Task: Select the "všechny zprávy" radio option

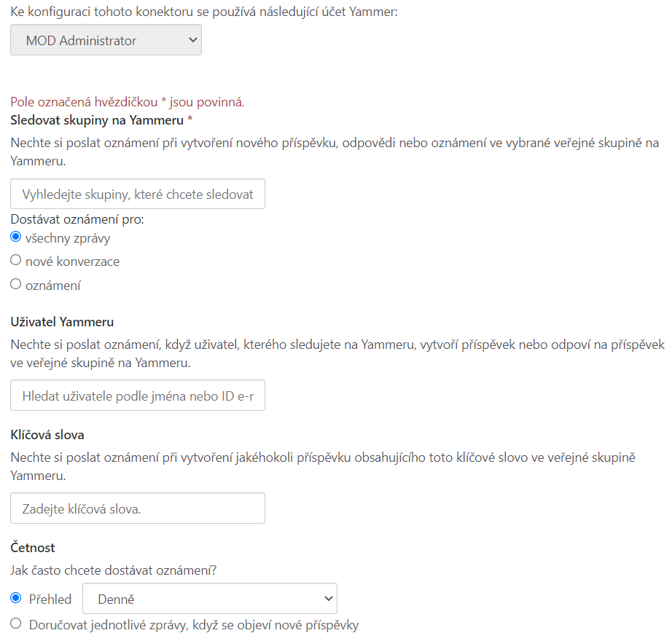Action: pos(16,237)
